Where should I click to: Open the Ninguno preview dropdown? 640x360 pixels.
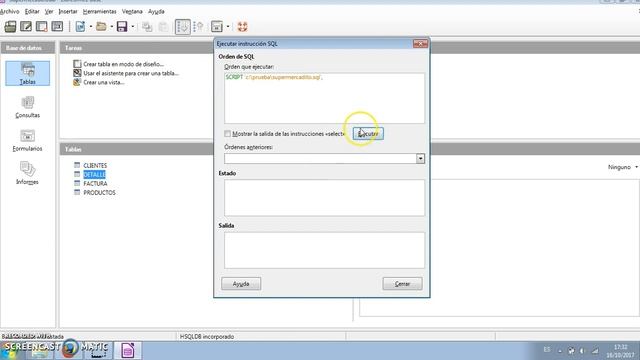(x=623, y=167)
